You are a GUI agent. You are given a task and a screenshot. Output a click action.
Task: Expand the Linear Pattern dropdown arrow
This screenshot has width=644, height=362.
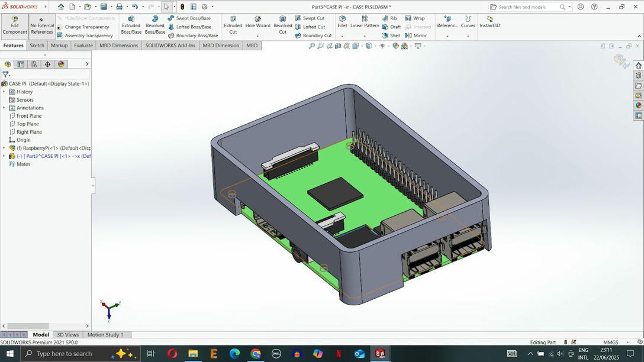point(365,36)
